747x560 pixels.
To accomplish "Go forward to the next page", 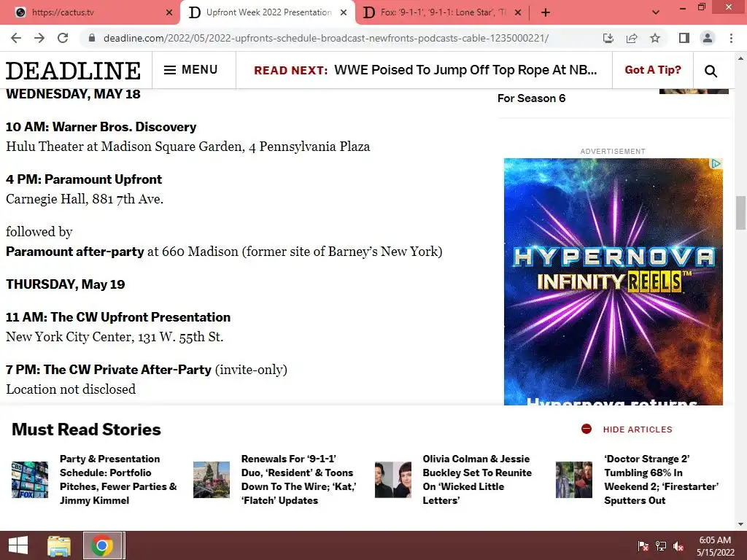I will click(x=39, y=38).
